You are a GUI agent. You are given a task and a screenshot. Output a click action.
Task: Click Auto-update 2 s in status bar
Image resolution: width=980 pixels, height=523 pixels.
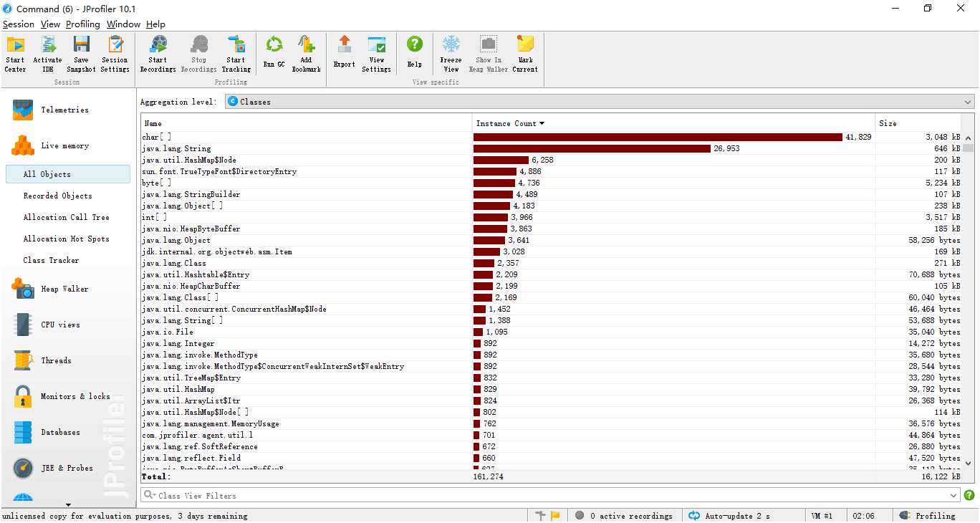729,515
